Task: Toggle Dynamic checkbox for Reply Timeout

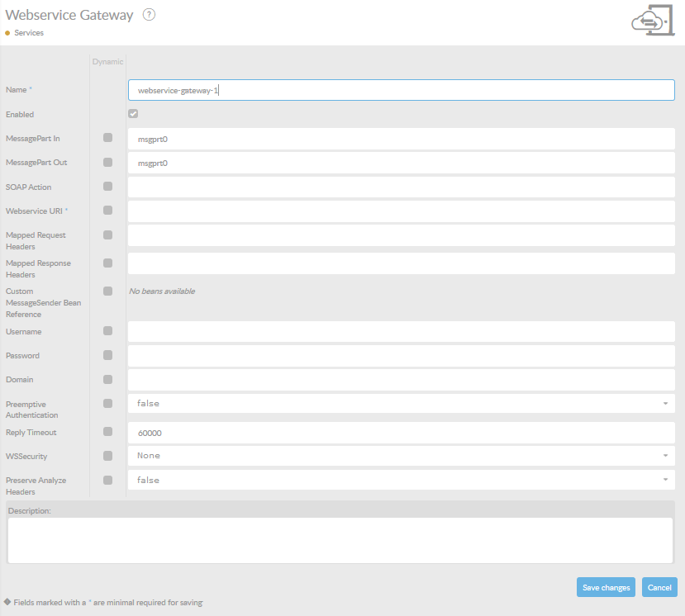Action: 108,432
